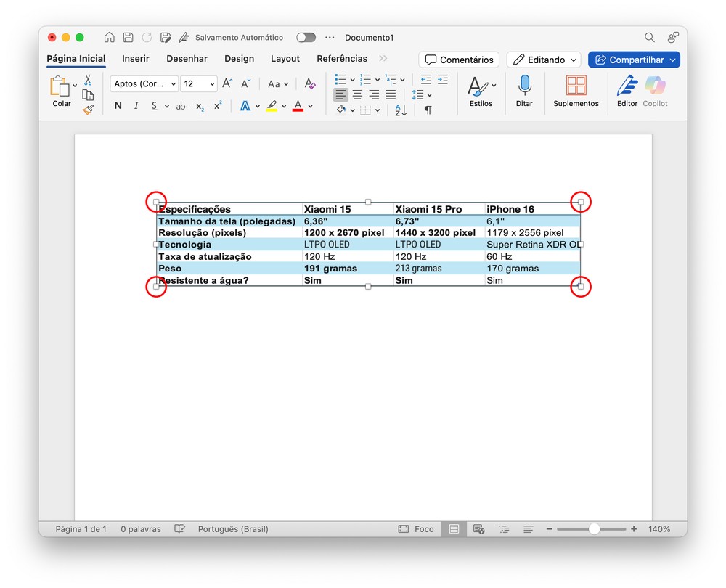Click the search magnifier in the title bar
This screenshot has height=588, width=726.
tap(650, 38)
